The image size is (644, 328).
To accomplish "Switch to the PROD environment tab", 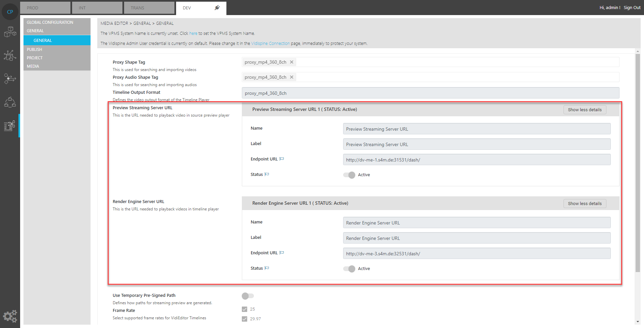I will pyautogui.click(x=45, y=7).
